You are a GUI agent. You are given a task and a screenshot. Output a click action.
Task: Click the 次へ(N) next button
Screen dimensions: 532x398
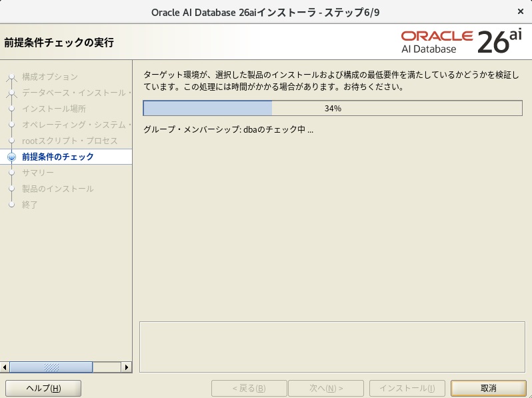click(326, 388)
